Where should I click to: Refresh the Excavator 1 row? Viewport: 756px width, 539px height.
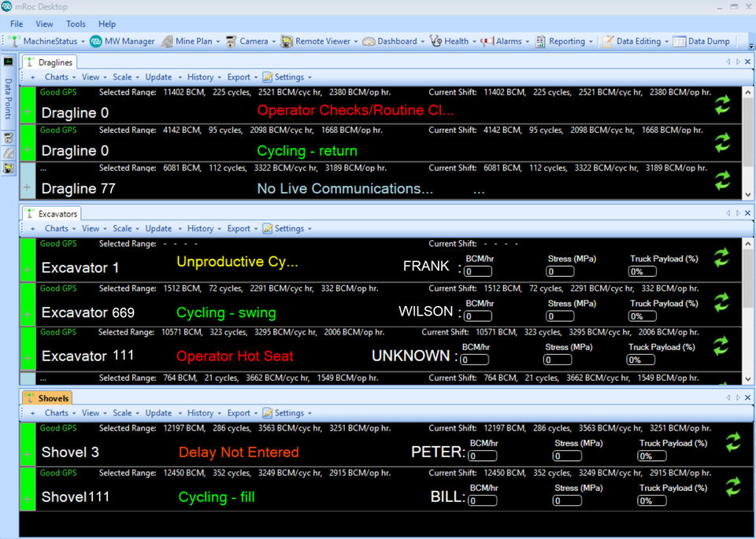coord(722,257)
